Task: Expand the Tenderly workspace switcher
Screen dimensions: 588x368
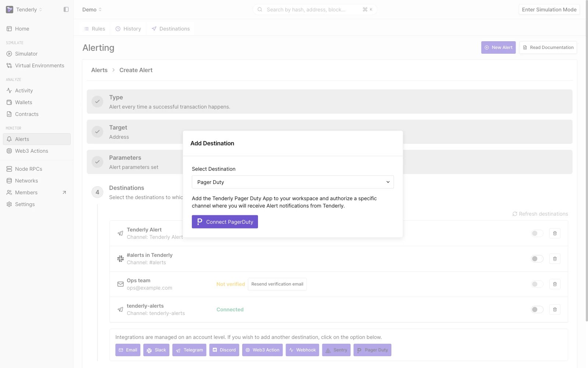Action: pyautogui.click(x=24, y=10)
